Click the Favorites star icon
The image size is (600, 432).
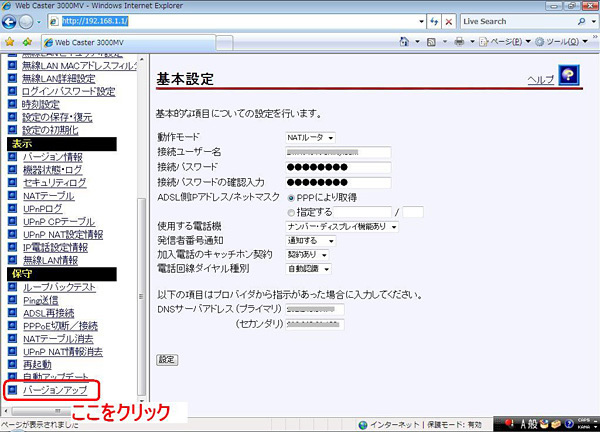[x=10, y=42]
